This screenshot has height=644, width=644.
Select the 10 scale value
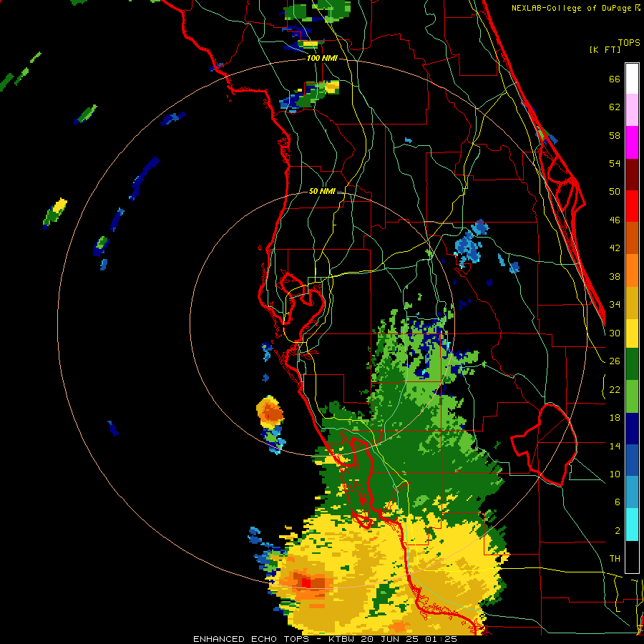[615, 474]
